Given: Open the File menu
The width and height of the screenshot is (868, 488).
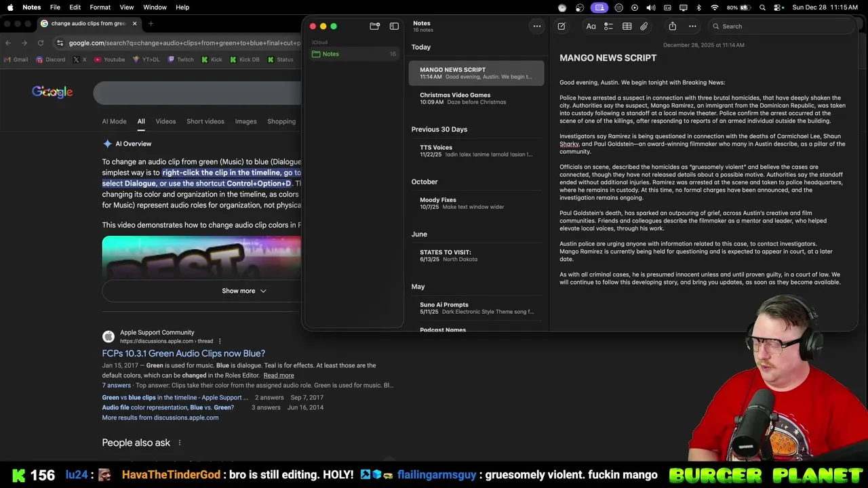Looking at the screenshot, I should (x=55, y=7).
